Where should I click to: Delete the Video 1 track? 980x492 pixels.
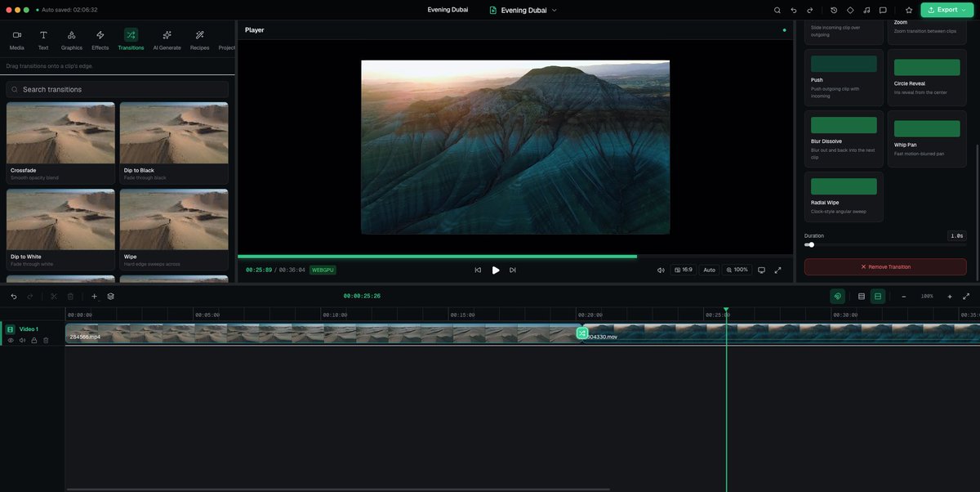point(46,340)
